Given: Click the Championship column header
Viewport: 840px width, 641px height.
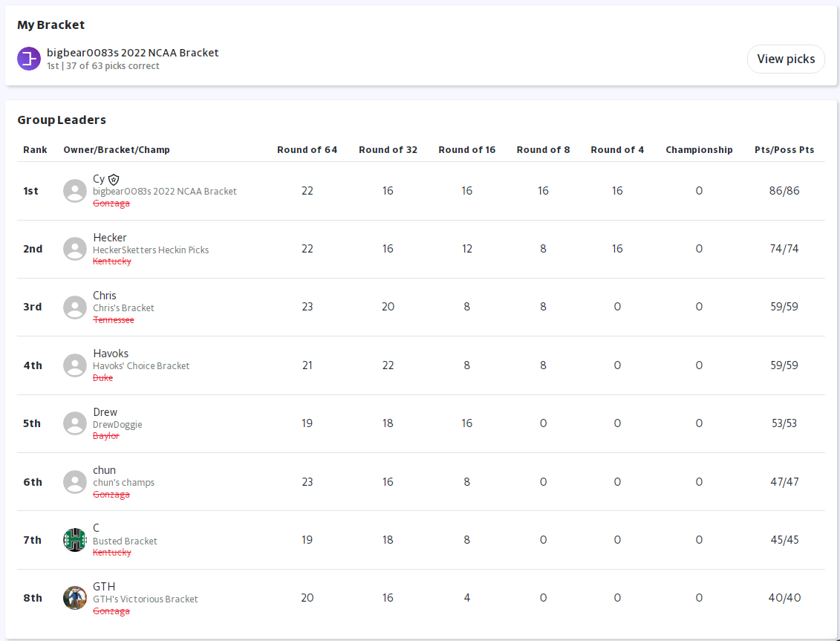Looking at the screenshot, I should [x=699, y=150].
